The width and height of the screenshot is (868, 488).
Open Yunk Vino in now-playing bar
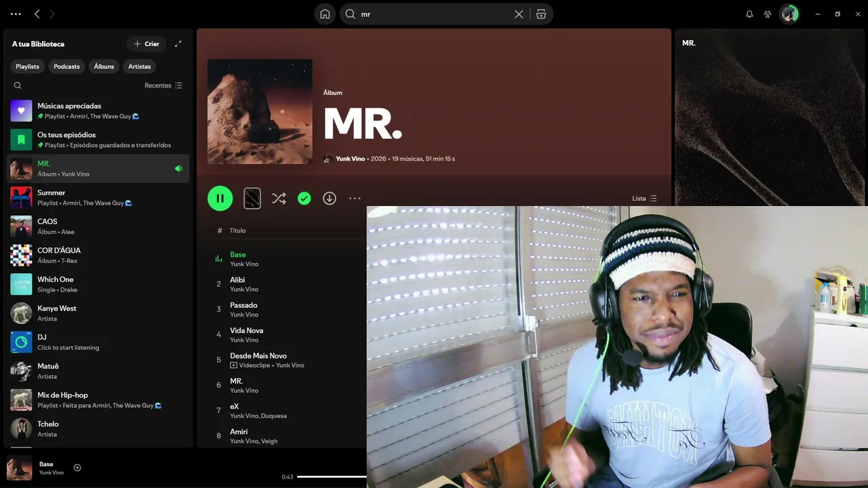click(x=52, y=472)
